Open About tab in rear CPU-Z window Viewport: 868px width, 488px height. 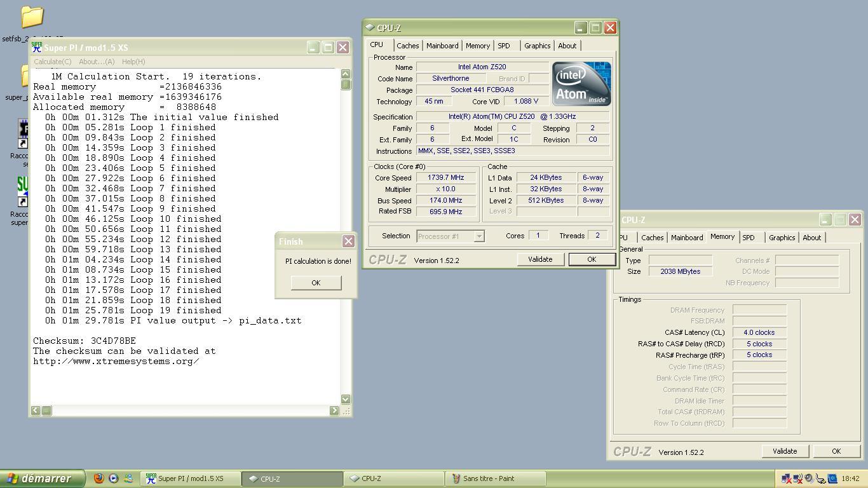[812, 238]
